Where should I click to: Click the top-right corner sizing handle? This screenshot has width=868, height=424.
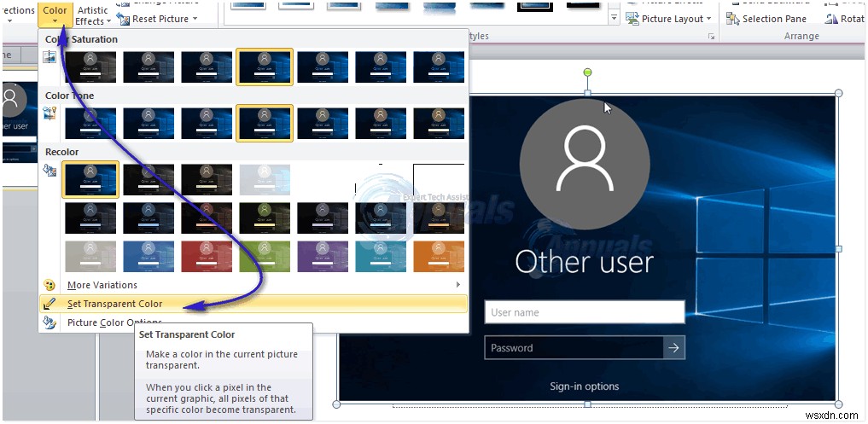838,93
